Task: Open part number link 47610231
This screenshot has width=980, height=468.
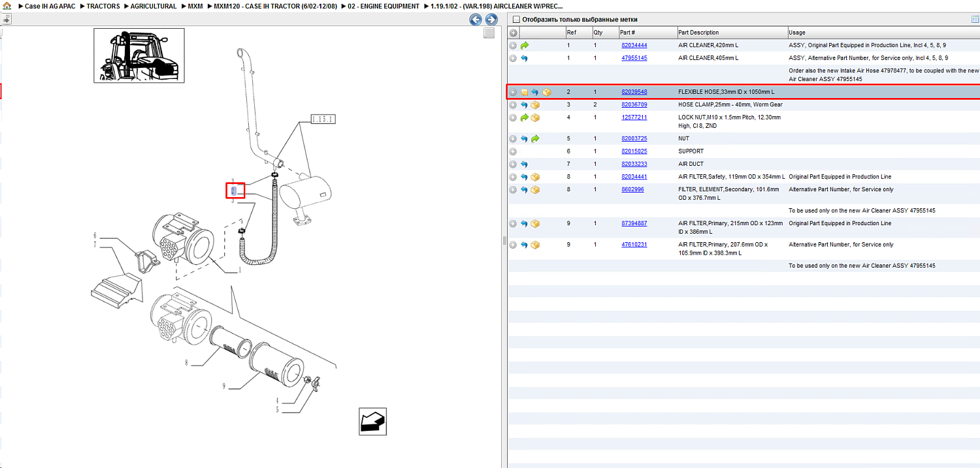Action: 634,245
